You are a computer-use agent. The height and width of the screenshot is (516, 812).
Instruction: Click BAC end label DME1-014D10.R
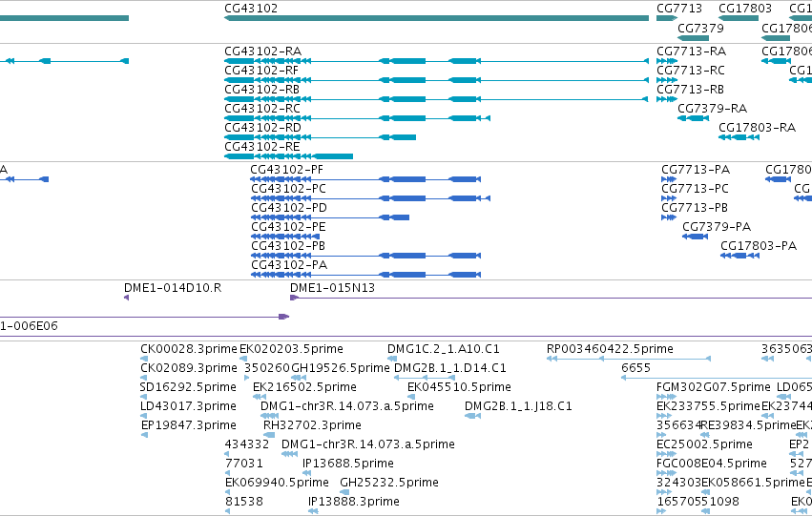(173, 288)
